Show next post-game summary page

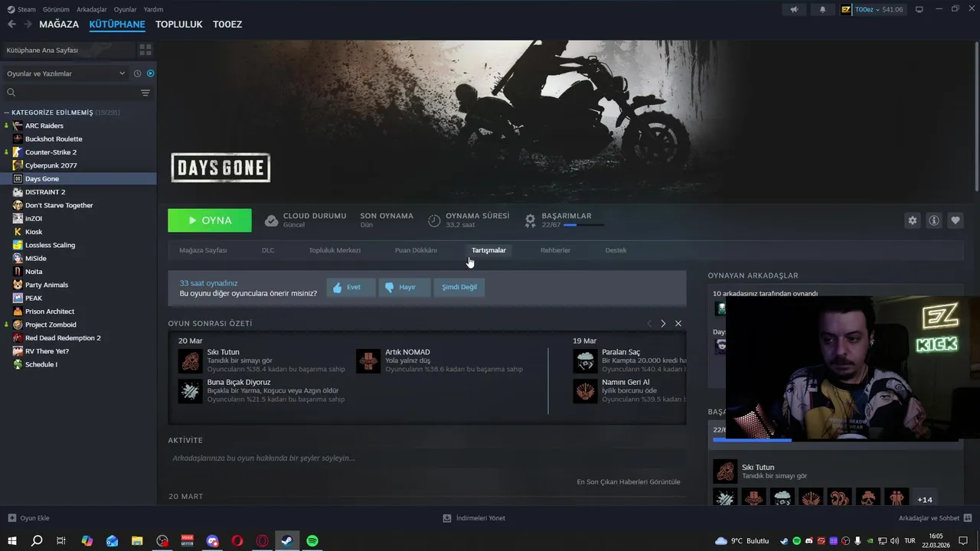(x=663, y=324)
